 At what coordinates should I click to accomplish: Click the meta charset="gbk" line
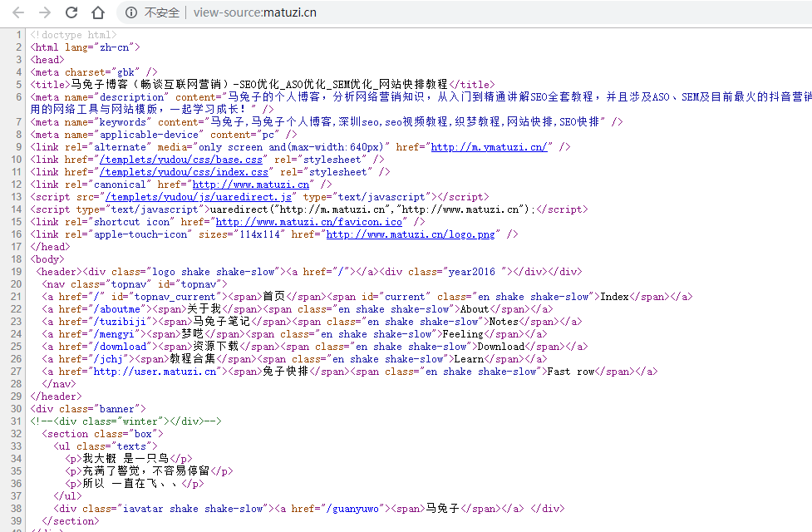94,72
